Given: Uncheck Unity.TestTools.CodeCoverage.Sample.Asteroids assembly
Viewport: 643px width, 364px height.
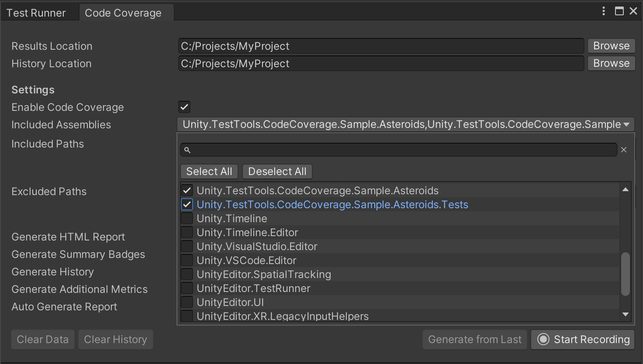Looking at the screenshot, I should tap(187, 190).
